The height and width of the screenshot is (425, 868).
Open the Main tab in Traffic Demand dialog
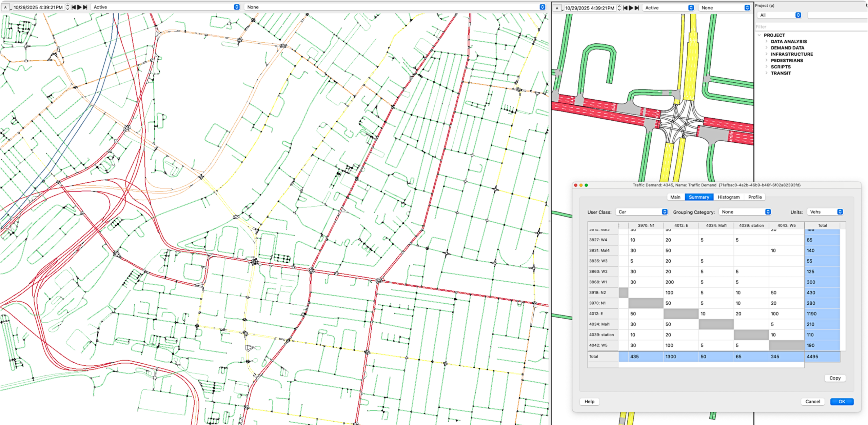pos(675,197)
